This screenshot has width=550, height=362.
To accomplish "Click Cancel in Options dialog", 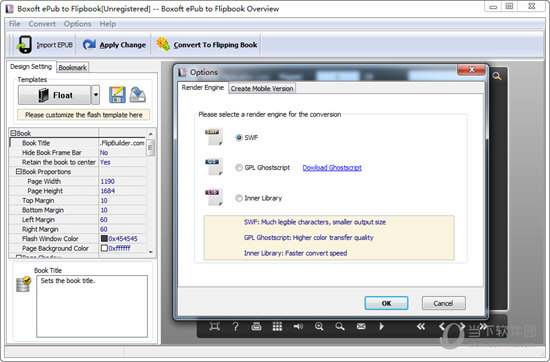I will pyautogui.click(x=443, y=303).
